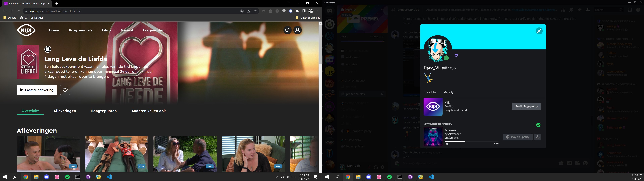This screenshot has height=181, width=644.
Task: Open Chrome tab search chevron
Action: pos(289,3)
